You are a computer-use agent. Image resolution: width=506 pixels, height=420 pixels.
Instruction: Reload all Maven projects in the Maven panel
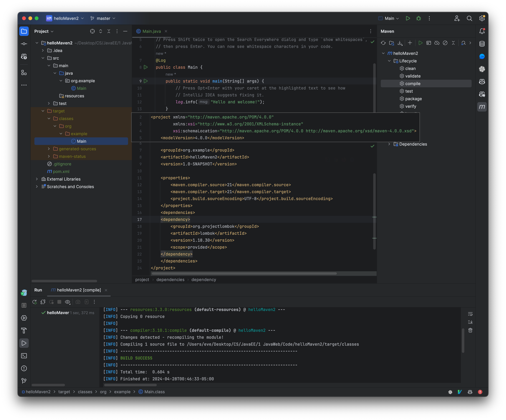383,43
